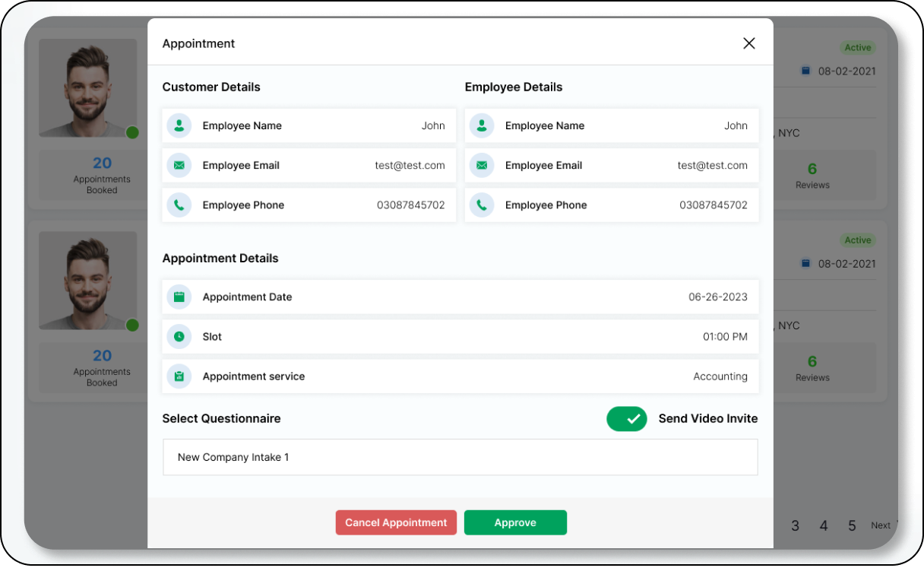Click the person icon under Customer Details
Screen dimensions: 924x568
click(179, 126)
